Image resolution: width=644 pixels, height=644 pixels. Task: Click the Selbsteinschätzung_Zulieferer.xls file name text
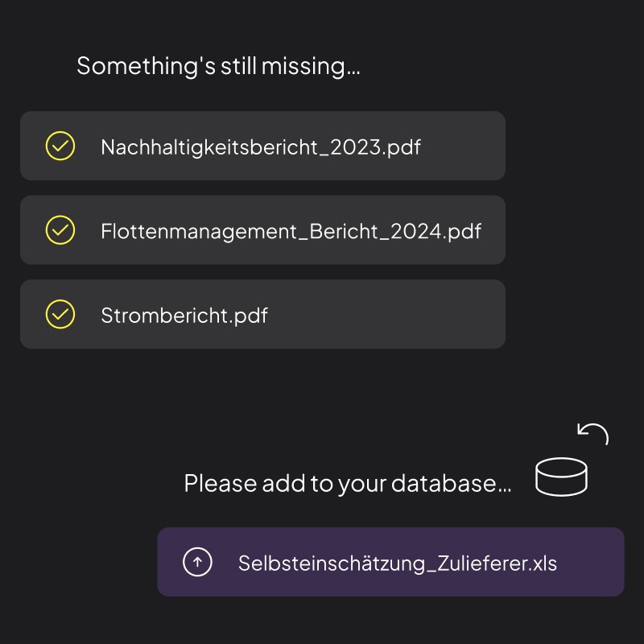397,563
